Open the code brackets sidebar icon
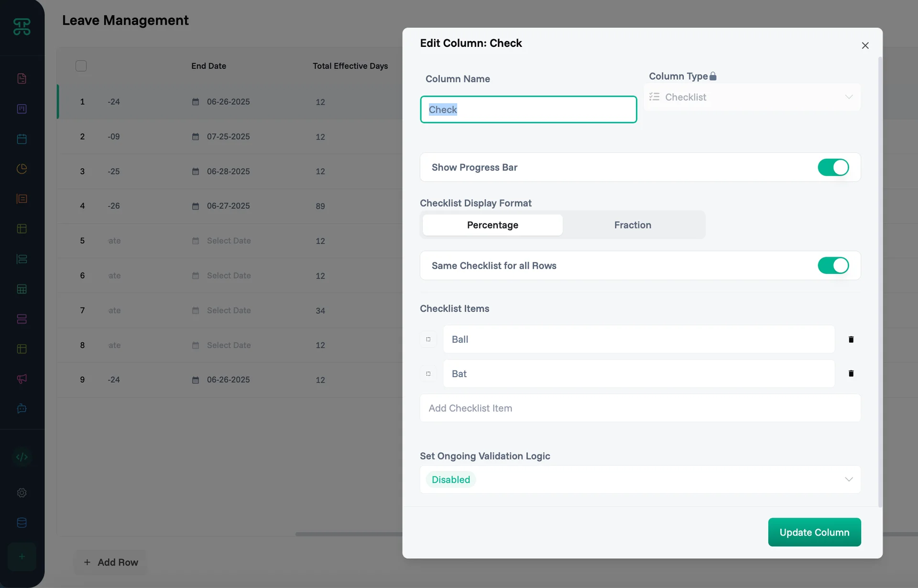This screenshot has width=918, height=588. pos(22,457)
